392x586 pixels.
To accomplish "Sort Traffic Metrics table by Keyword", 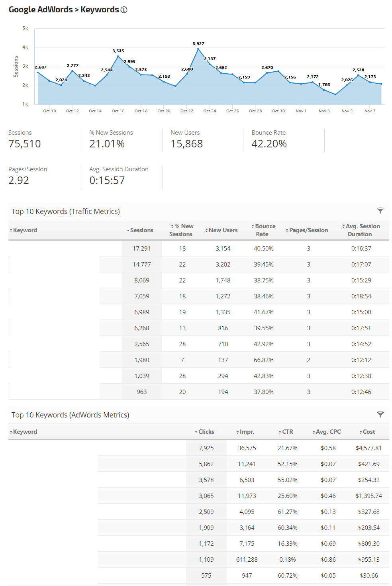I will click(x=25, y=230).
